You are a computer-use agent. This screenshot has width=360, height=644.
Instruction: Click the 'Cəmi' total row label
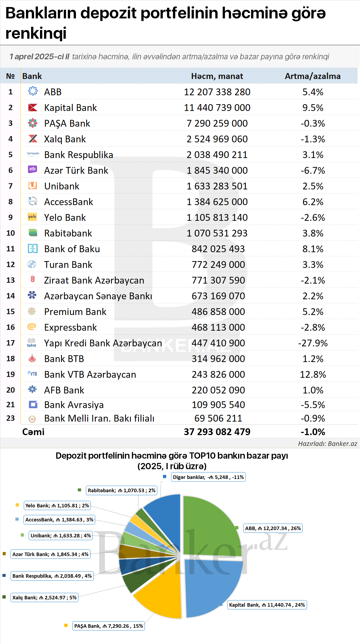[33, 432]
